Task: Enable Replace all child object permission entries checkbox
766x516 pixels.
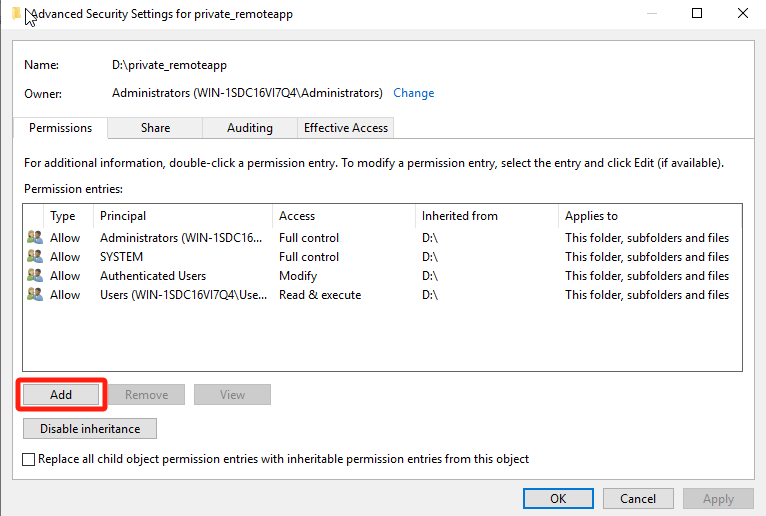Action: [29, 459]
